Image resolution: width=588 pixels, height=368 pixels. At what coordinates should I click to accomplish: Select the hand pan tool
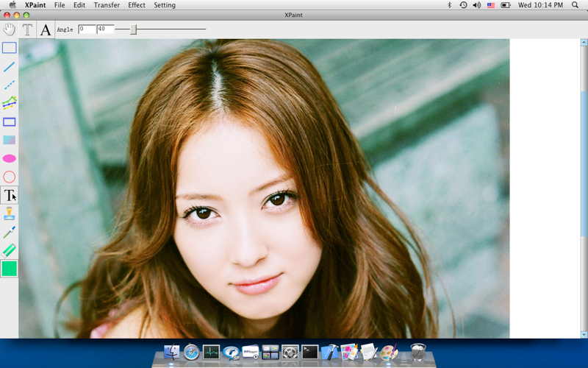click(x=9, y=29)
